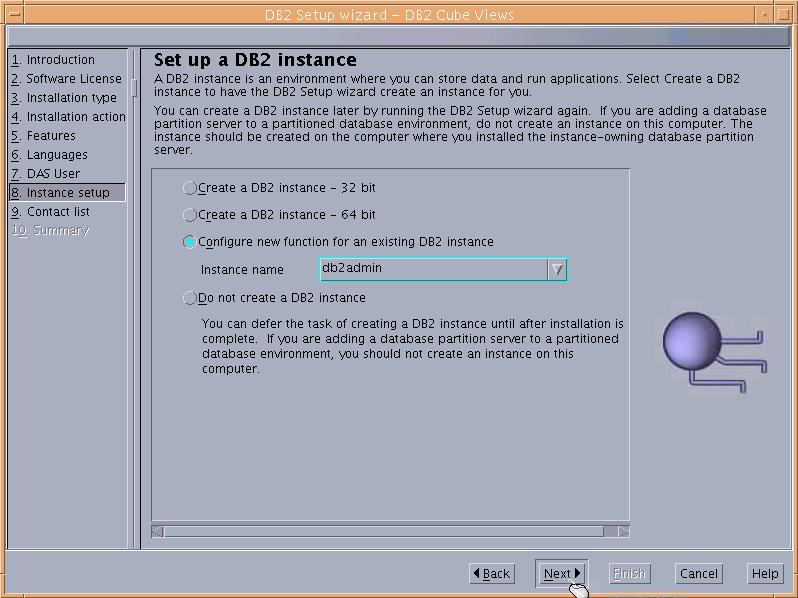Go to step 1 Introduction

tap(53, 60)
